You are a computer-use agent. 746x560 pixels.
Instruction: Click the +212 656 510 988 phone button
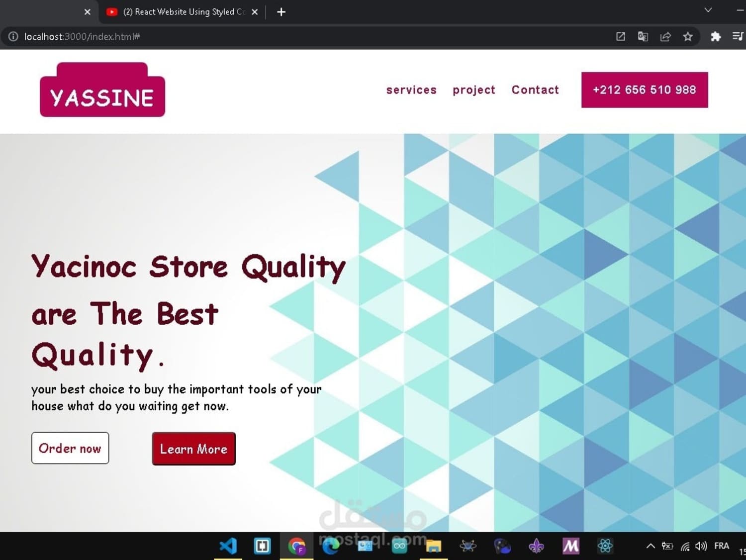645,90
